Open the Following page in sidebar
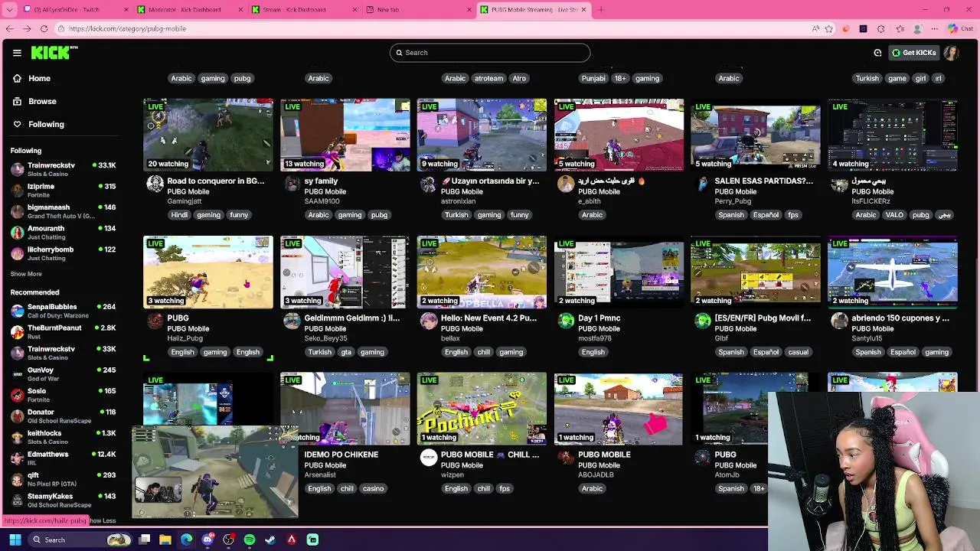 46,124
